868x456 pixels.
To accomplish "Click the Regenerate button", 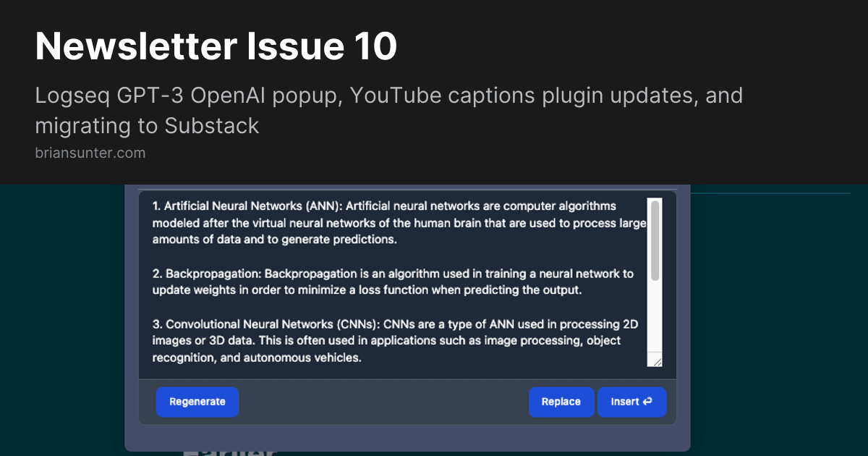I will pyautogui.click(x=197, y=402).
